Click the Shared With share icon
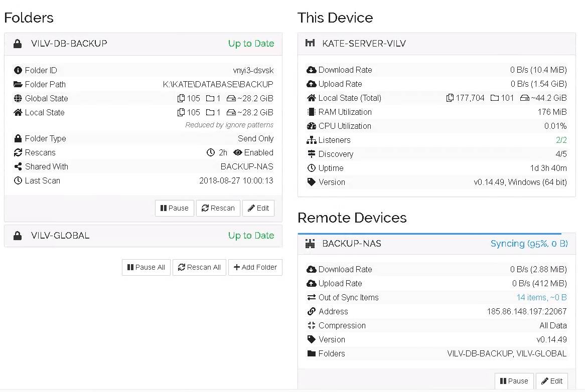The width and height of the screenshot is (585, 392). 18,166
